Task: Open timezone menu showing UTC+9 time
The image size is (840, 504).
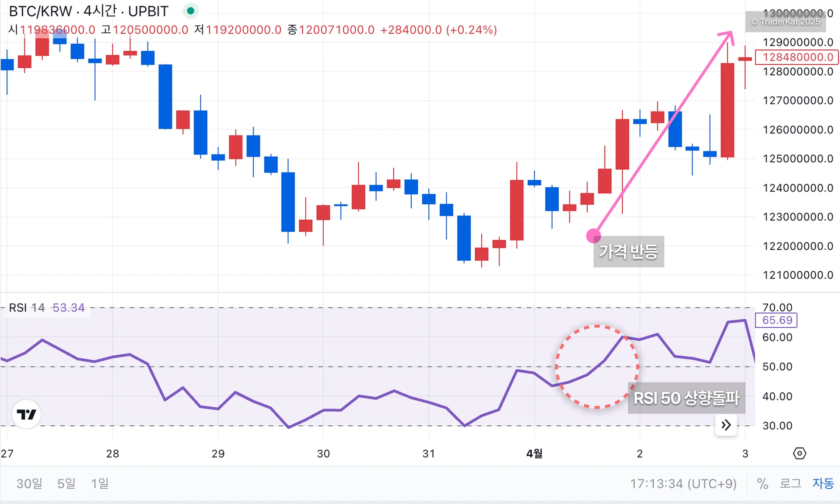Action: pyautogui.click(x=683, y=483)
